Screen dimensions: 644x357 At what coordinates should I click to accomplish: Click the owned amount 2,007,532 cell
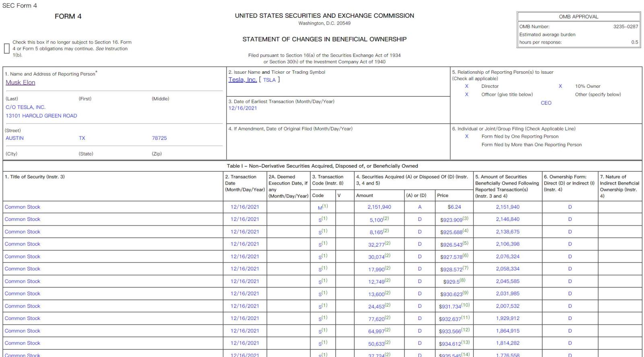[x=508, y=306]
